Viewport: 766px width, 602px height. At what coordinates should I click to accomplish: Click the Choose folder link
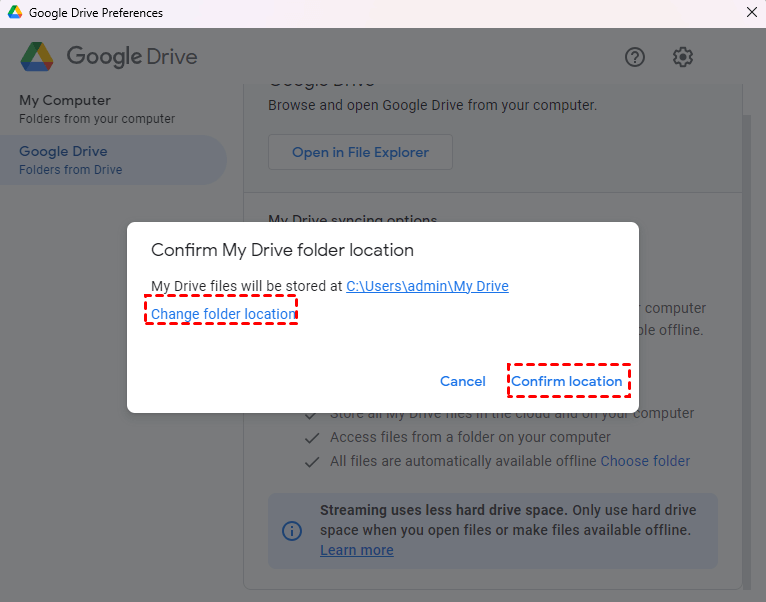645,461
